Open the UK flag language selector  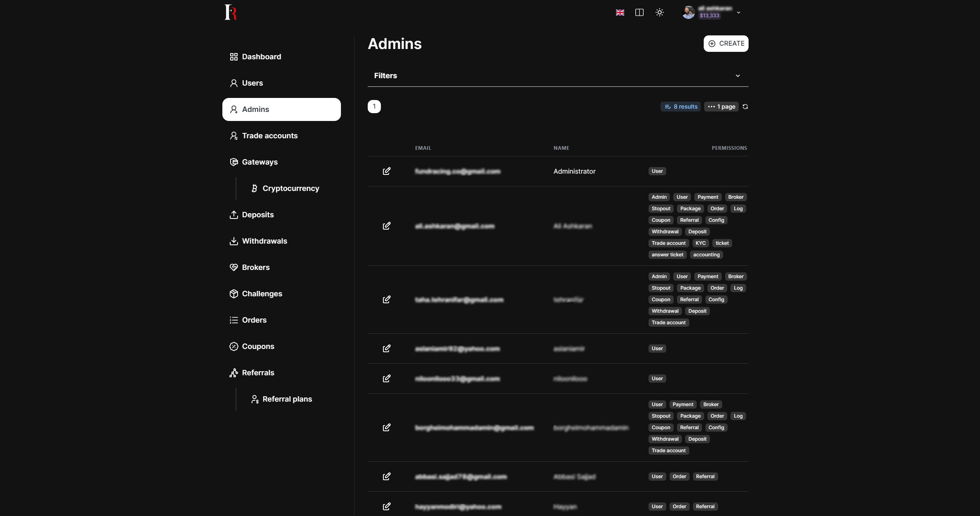coord(620,12)
